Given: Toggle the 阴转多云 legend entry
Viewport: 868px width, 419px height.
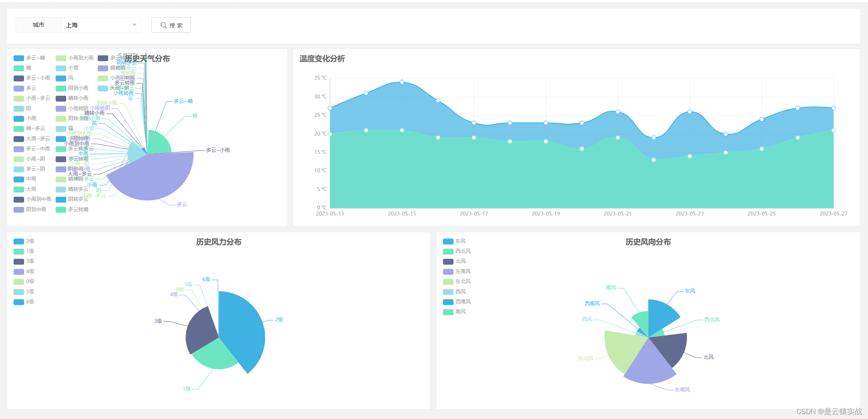Looking at the screenshot, I should 72,199.
